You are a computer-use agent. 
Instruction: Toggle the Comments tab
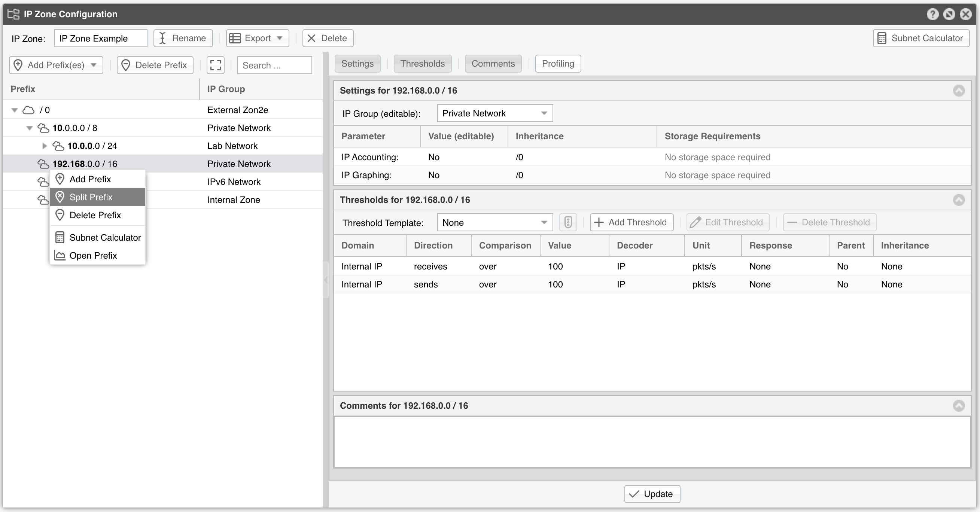point(493,64)
